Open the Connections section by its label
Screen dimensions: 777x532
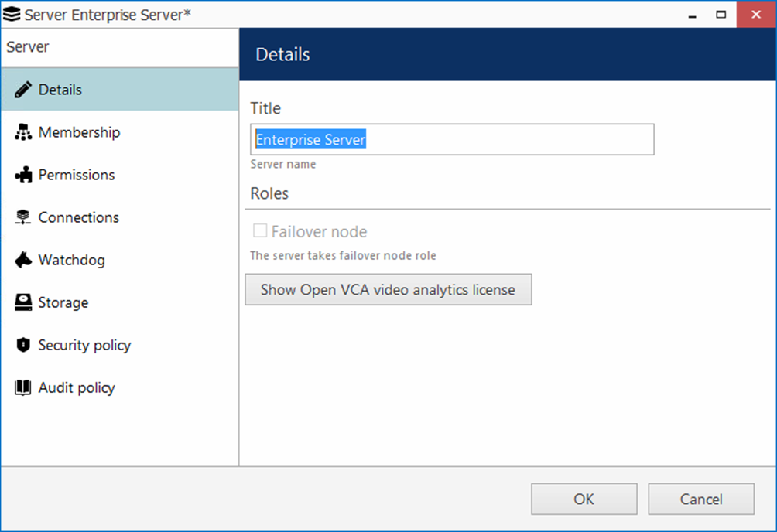click(x=78, y=217)
